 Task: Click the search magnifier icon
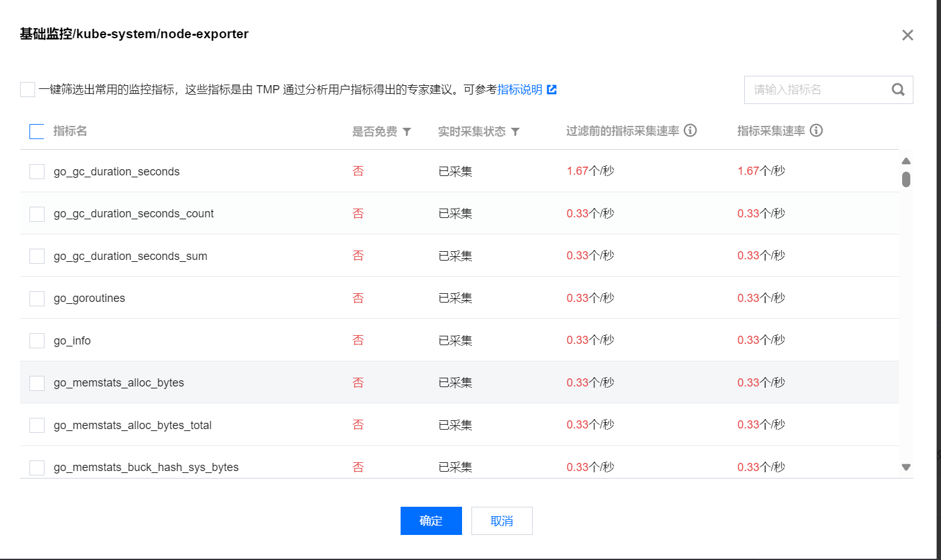pos(898,90)
